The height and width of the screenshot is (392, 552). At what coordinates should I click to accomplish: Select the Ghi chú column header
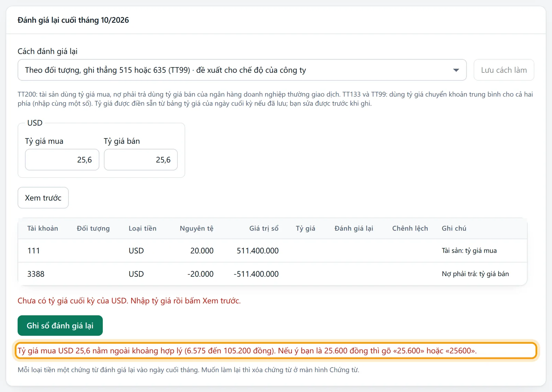(454, 228)
